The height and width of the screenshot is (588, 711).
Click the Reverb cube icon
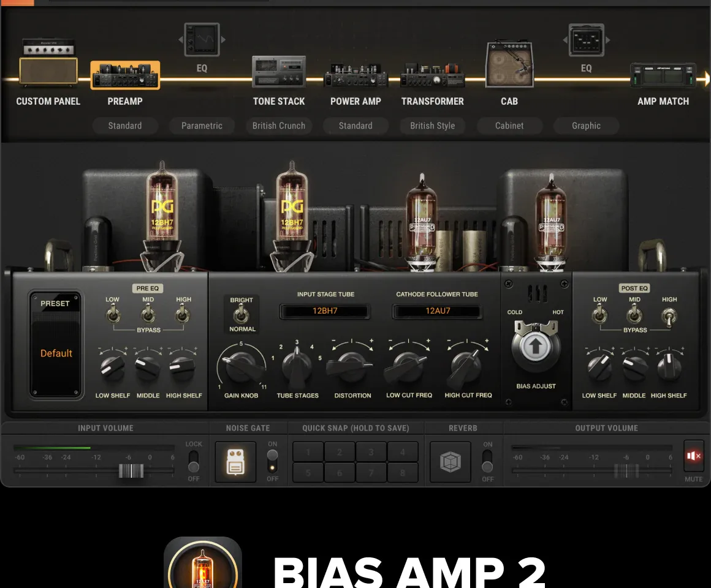pyautogui.click(x=451, y=462)
